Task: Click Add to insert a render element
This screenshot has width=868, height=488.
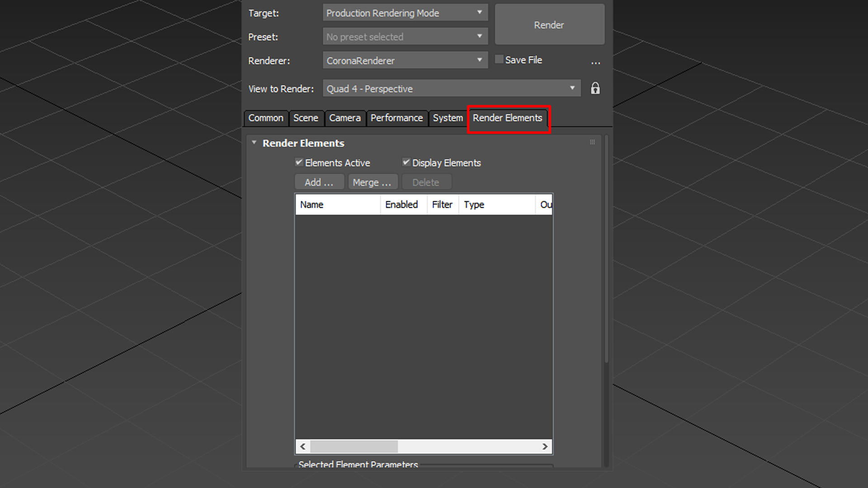Action: click(x=319, y=182)
